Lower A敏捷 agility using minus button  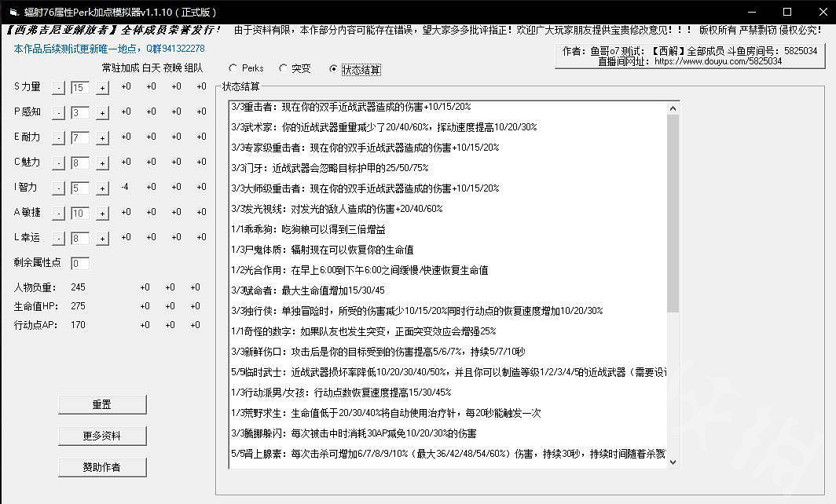point(58,214)
